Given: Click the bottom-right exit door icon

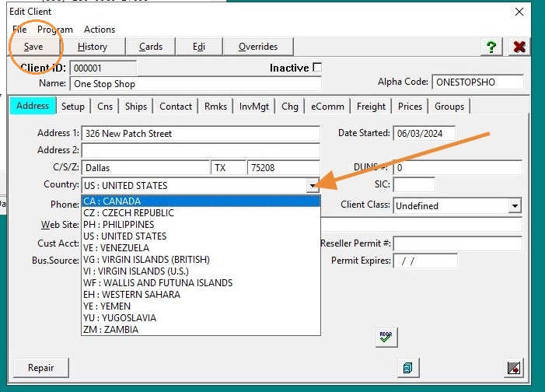Looking at the screenshot, I should [x=514, y=368].
